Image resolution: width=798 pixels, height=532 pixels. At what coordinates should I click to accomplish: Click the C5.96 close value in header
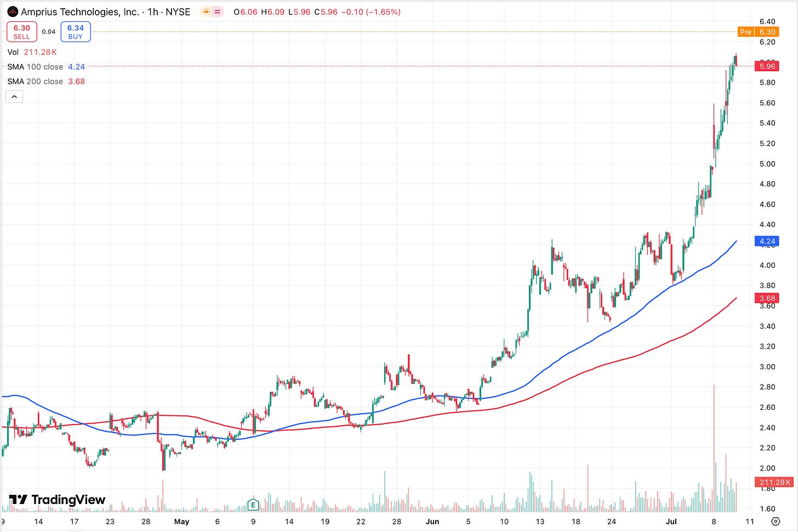click(326, 12)
